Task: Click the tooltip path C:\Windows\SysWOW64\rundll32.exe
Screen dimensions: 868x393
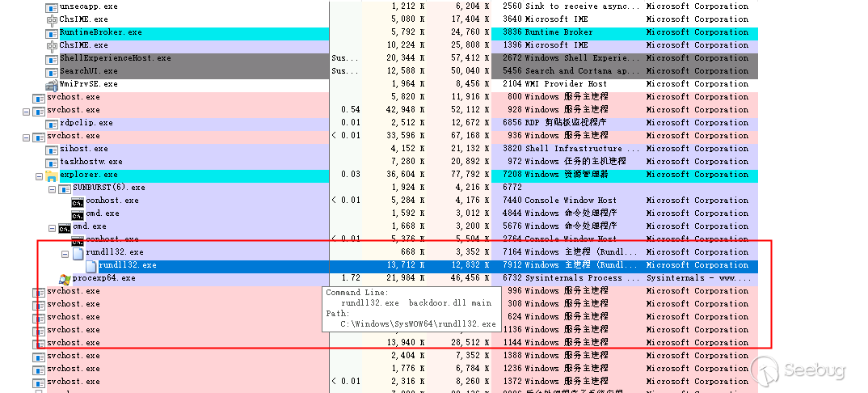Action: point(419,323)
